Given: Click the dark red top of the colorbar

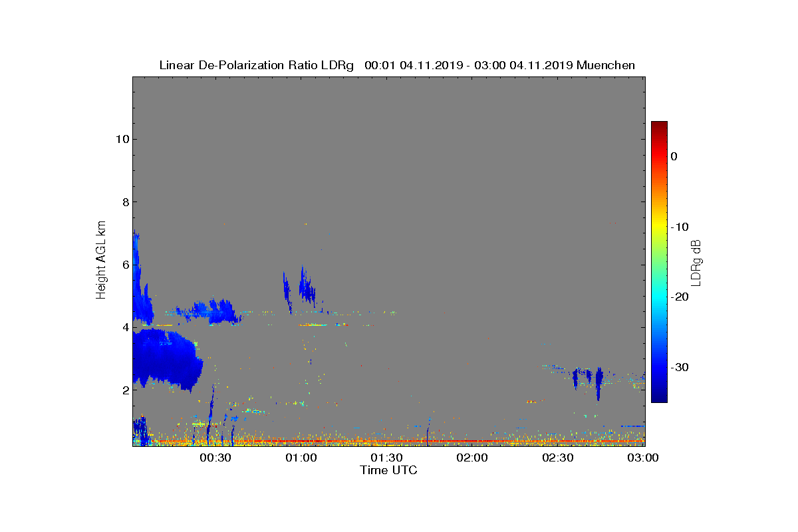Looking at the screenshot, I should 659,125.
